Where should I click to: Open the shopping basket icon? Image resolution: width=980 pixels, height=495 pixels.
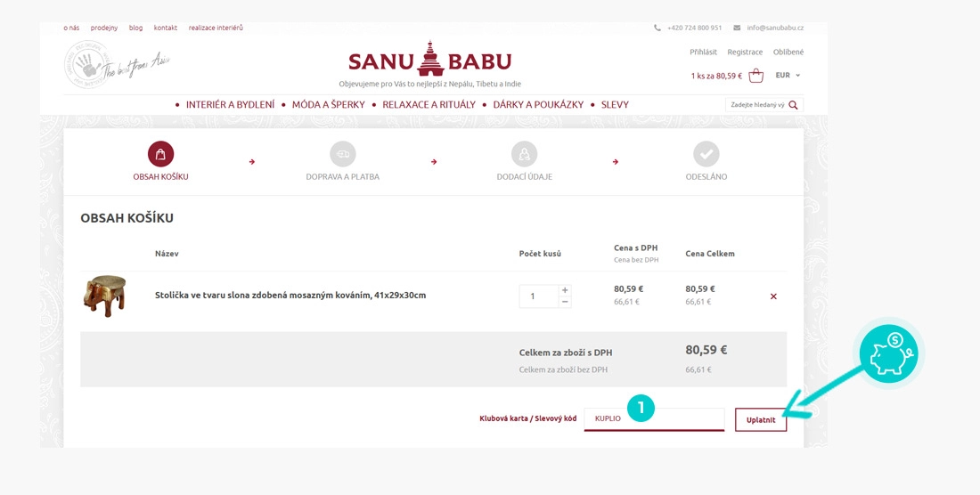(756, 76)
